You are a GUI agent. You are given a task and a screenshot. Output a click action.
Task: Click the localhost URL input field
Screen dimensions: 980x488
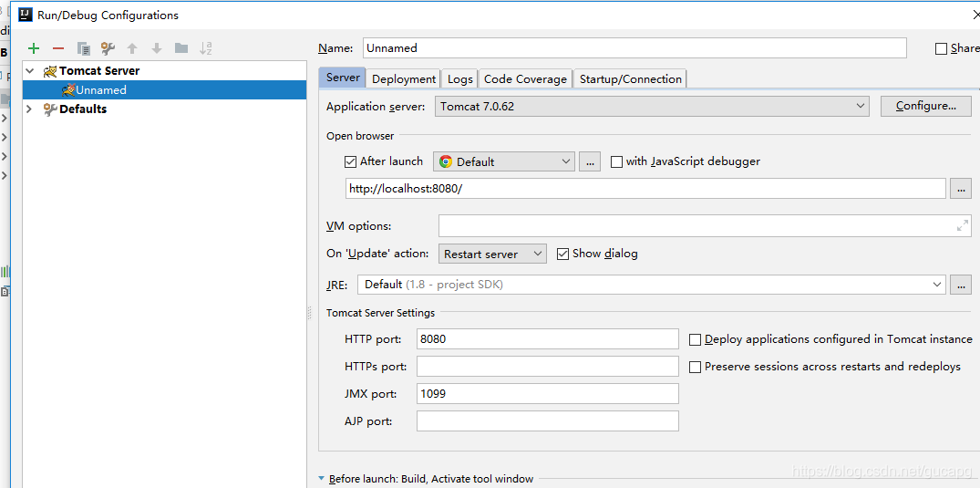click(x=645, y=188)
